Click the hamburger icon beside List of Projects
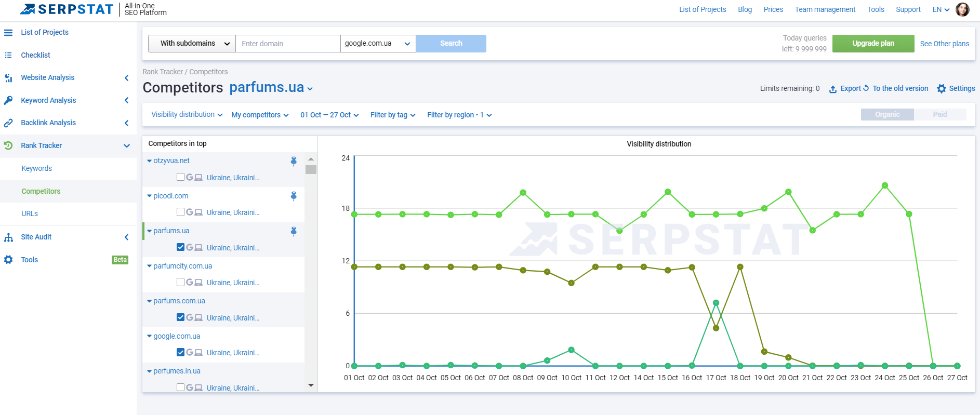Image resolution: width=980 pixels, height=415 pixels. point(8,32)
